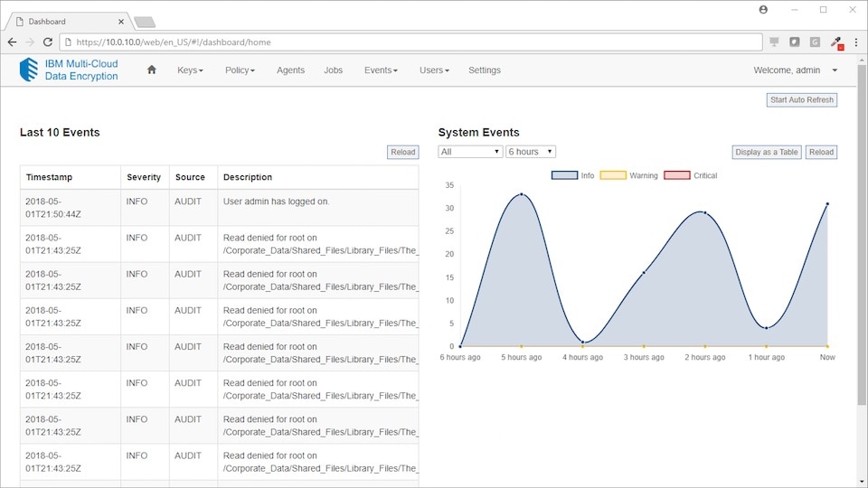
Task: Click the Last 10 Events heading
Action: (x=60, y=132)
